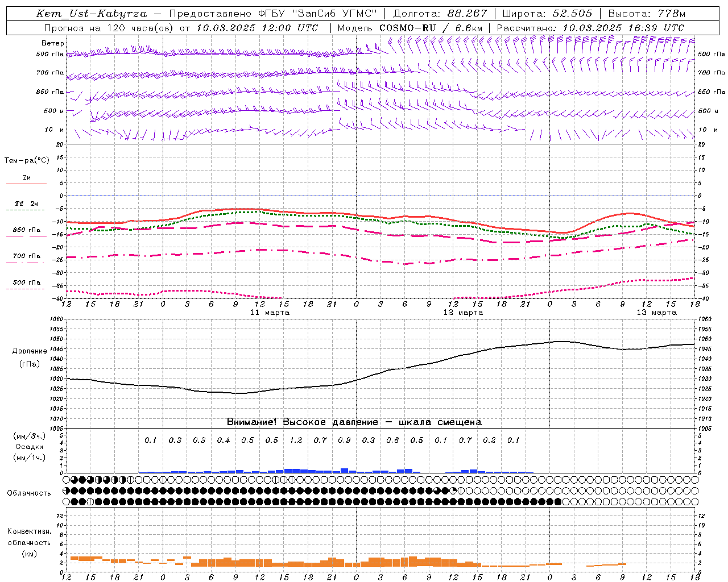The width and height of the screenshot is (728, 582).
Task: Click the dash-dot line sample under 700 гПа legend
Action: 26,262
